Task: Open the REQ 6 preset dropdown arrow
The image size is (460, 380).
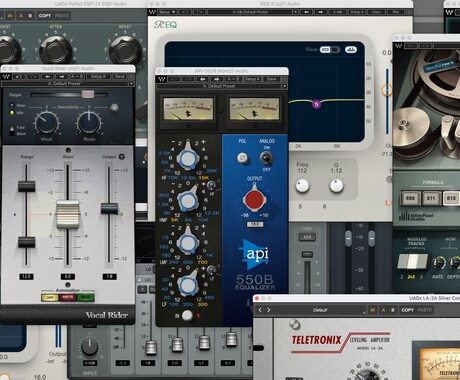Action: (295, 12)
